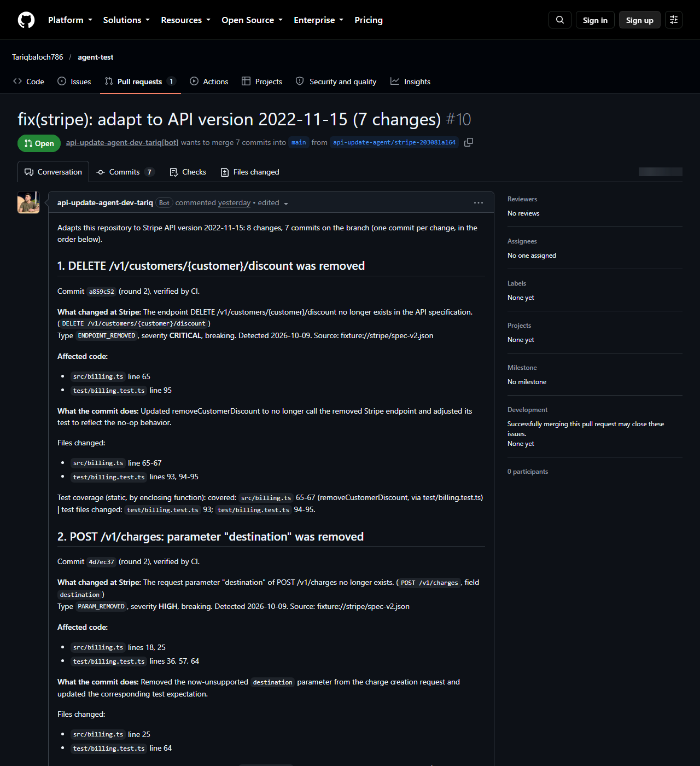Click the 'No one assigned' text
The height and width of the screenshot is (766, 700).
[x=532, y=256]
